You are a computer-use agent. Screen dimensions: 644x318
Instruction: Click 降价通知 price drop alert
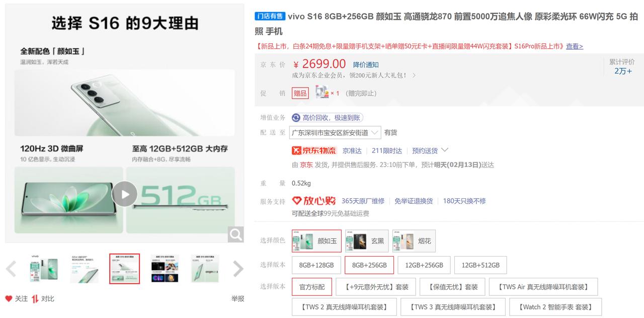pyautogui.click(x=366, y=65)
